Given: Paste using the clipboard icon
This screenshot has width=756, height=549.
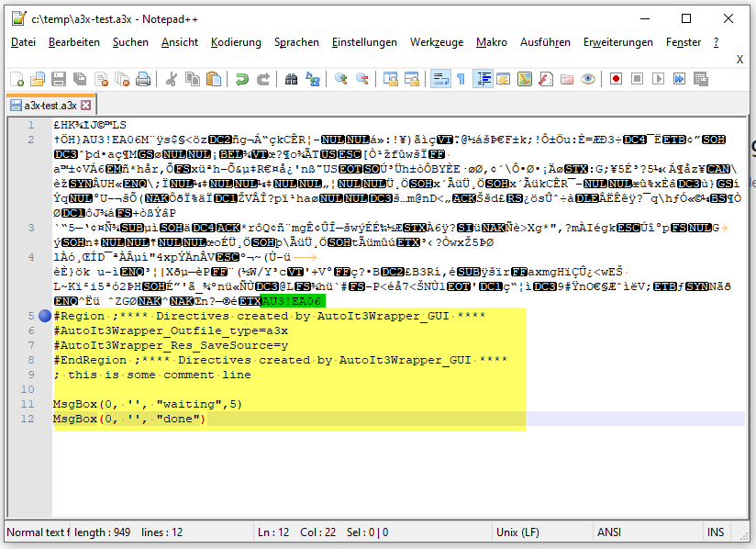Looking at the screenshot, I should point(214,79).
